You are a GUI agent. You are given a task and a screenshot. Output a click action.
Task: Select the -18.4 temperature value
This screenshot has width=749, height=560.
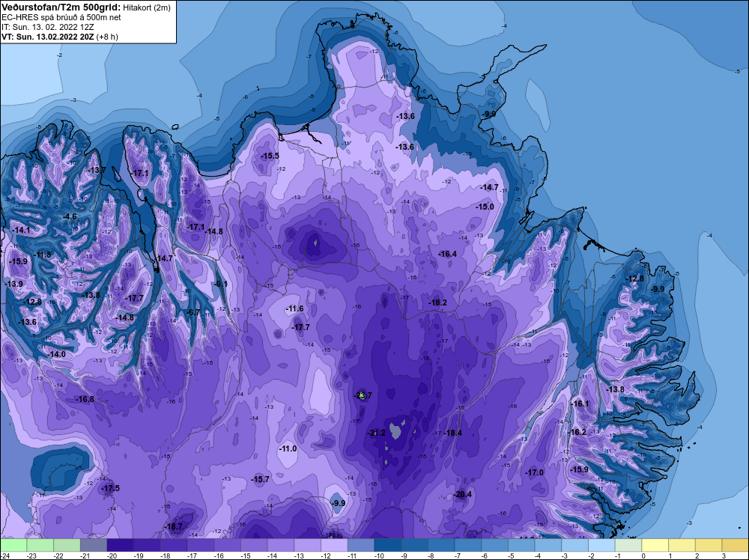click(x=453, y=433)
